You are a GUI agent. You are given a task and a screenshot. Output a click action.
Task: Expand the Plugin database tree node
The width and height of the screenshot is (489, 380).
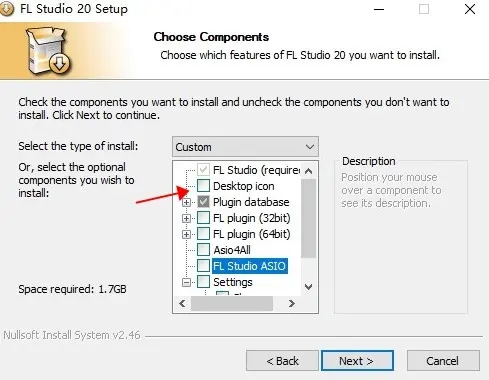click(187, 202)
